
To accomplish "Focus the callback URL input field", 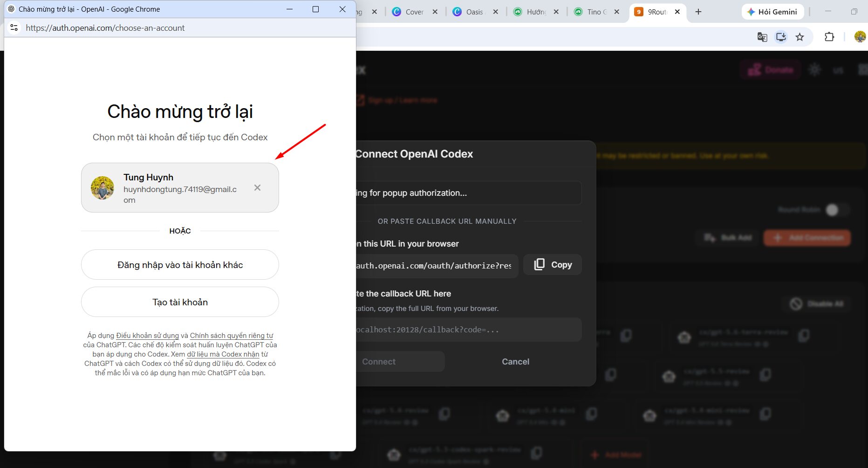I will pyautogui.click(x=469, y=330).
